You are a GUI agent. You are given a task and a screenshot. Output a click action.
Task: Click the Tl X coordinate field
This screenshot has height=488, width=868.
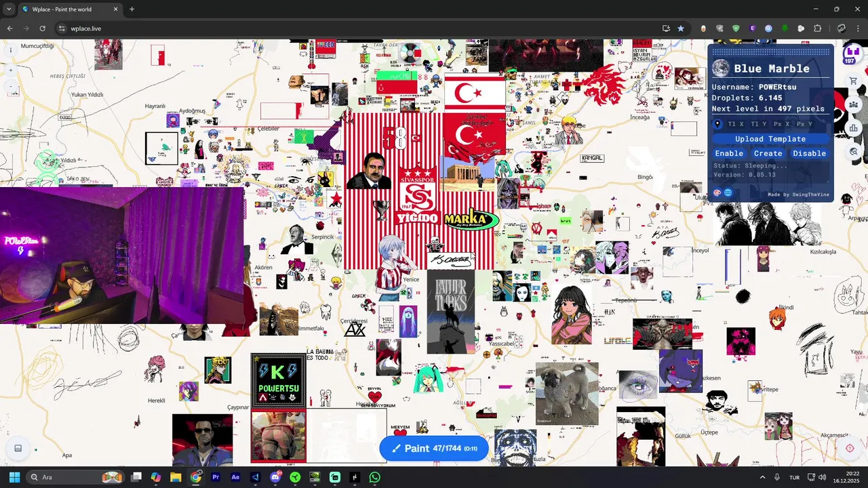[x=736, y=124]
